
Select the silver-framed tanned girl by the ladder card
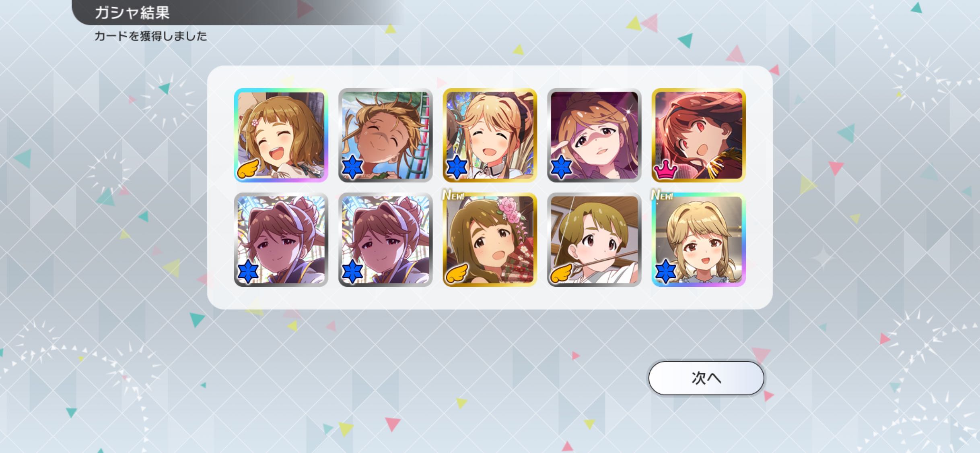point(385,135)
